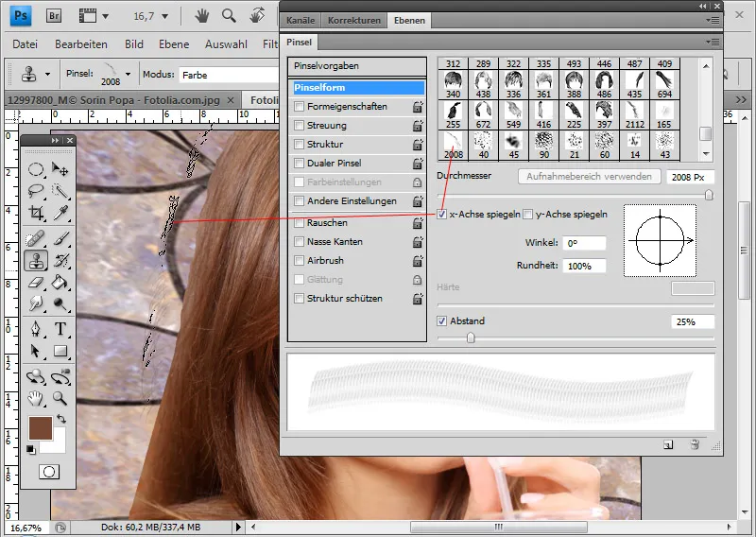Viewport: 756px width, 537px height.
Task: Open the Pinsel panel flyout menu
Action: point(713,42)
